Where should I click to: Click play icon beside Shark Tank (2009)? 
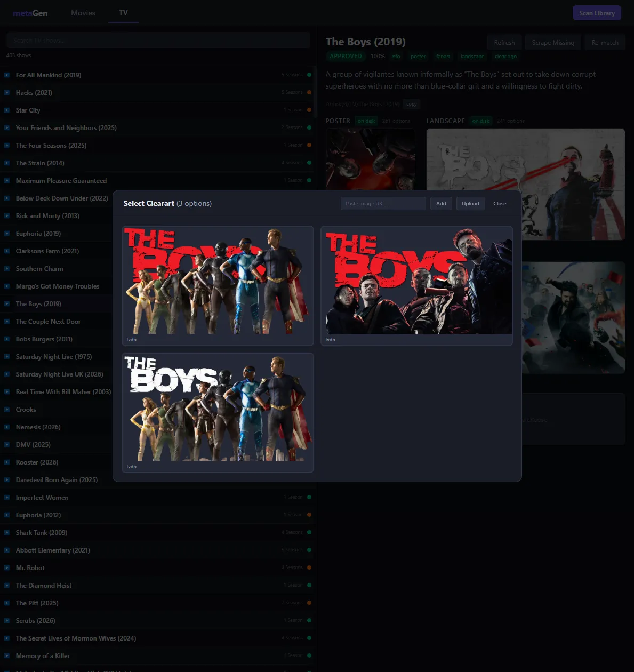click(7, 533)
